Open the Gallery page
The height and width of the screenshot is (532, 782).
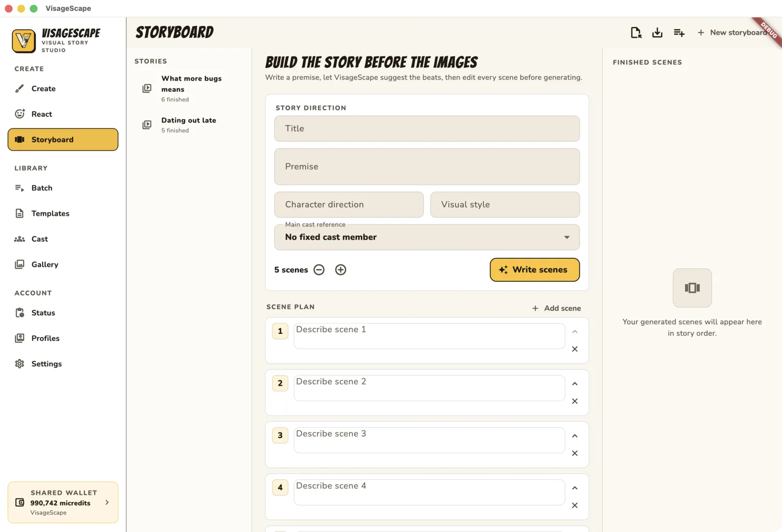coord(63,264)
